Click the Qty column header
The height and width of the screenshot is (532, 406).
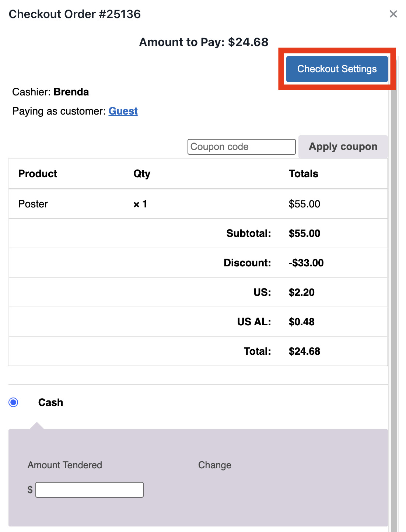click(142, 174)
